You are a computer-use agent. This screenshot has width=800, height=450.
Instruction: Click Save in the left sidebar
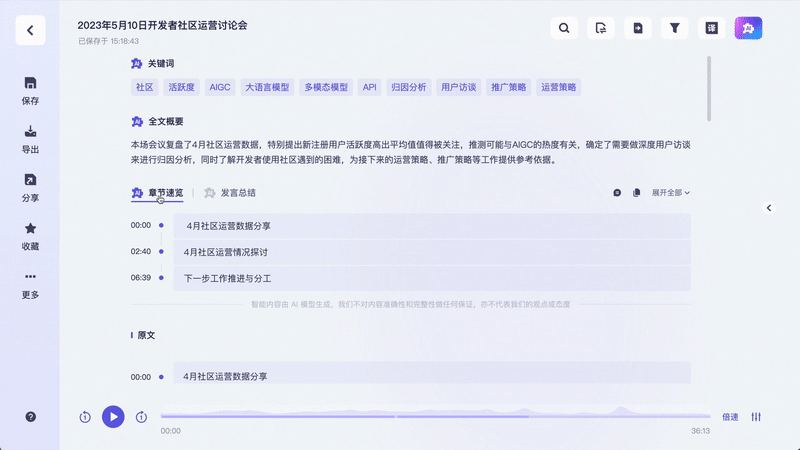(30, 90)
